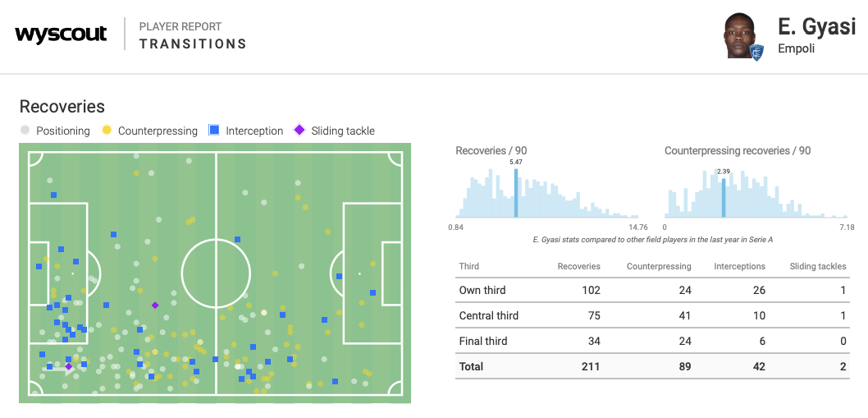Click E. Gyasi player photo
The image size is (868, 418).
741,34
